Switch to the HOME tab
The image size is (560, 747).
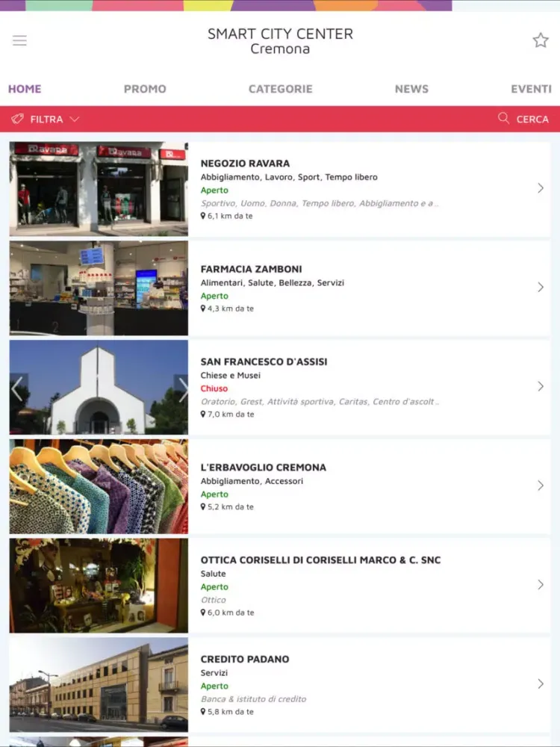coord(25,89)
